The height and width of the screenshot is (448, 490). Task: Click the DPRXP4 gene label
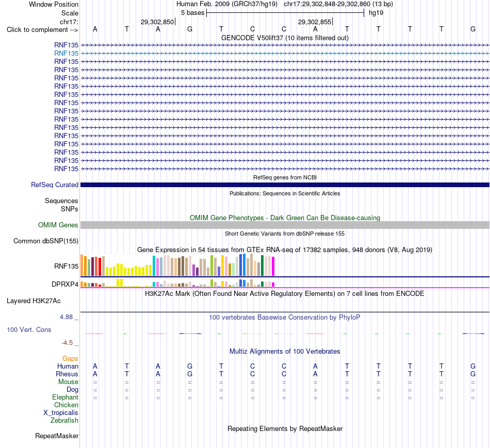(x=65, y=284)
